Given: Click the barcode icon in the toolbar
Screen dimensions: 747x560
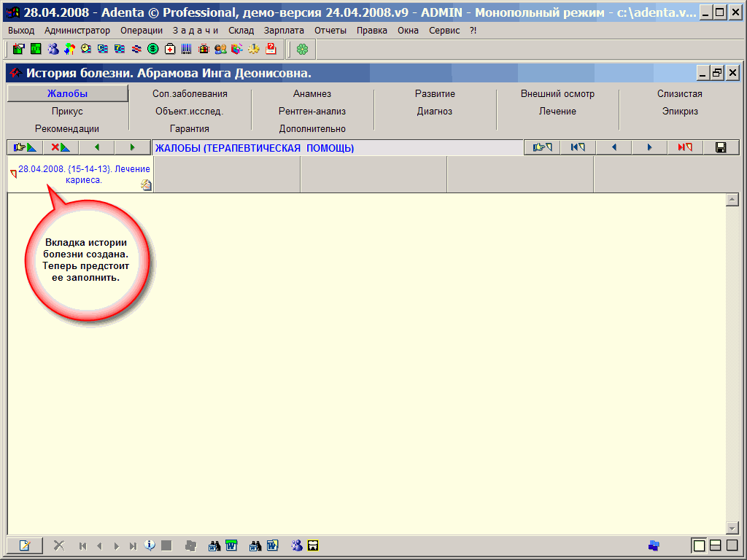Looking at the screenshot, I should (x=187, y=49).
